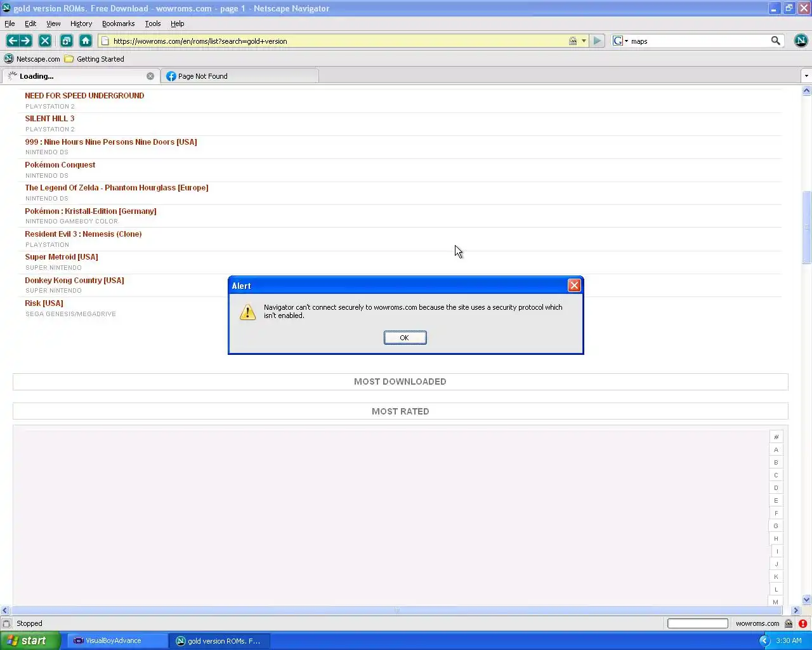Open the Windows start button

(30, 640)
